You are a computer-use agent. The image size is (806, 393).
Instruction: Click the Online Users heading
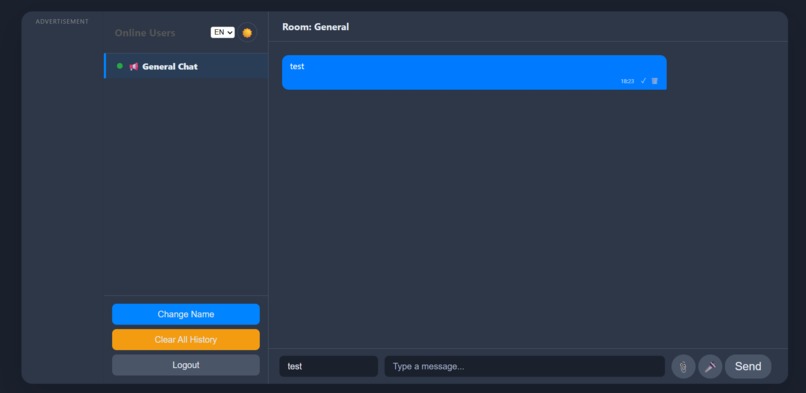click(145, 33)
